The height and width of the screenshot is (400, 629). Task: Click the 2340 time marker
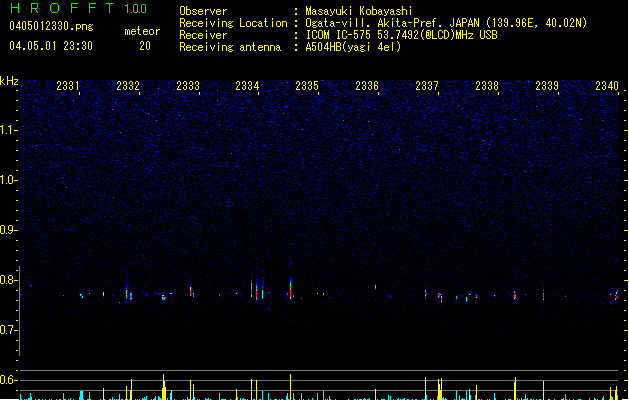(x=607, y=86)
